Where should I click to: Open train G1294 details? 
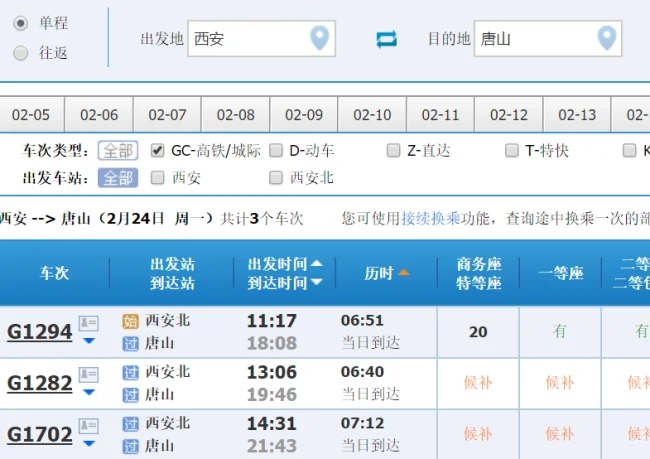pos(40,332)
